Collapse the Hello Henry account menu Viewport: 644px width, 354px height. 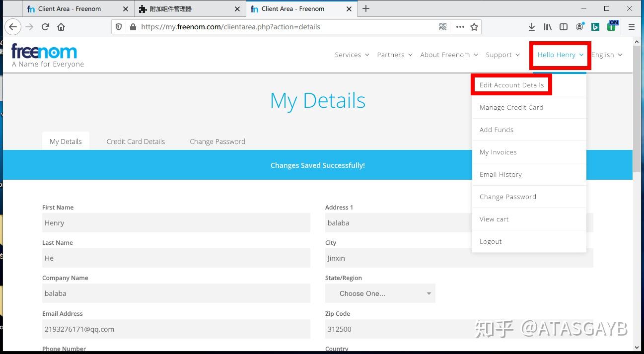point(560,55)
